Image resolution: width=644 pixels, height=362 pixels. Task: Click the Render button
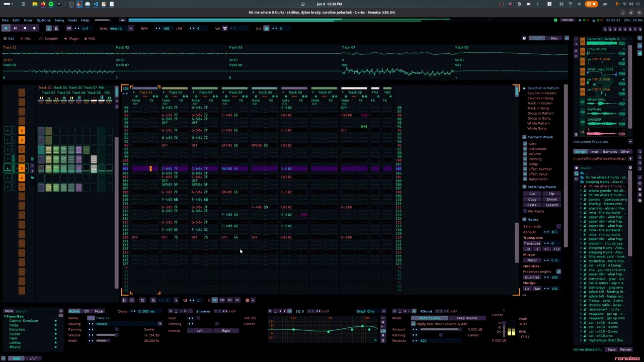click(626, 349)
